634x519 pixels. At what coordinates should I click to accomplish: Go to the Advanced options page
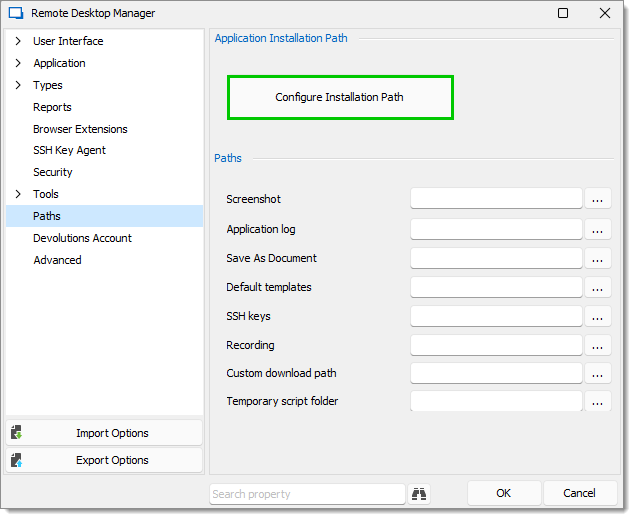(x=57, y=260)
